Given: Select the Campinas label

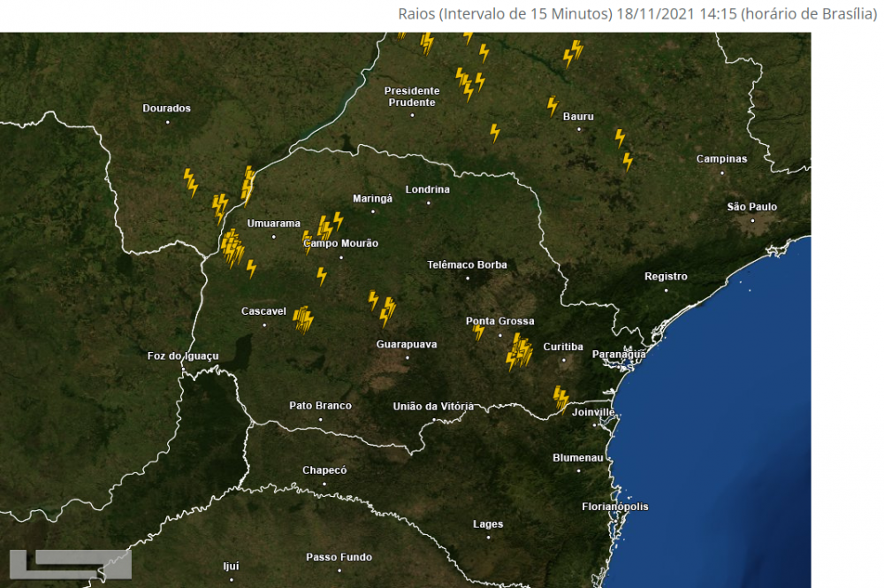Looking at the screenshot, I should (721, 159).
